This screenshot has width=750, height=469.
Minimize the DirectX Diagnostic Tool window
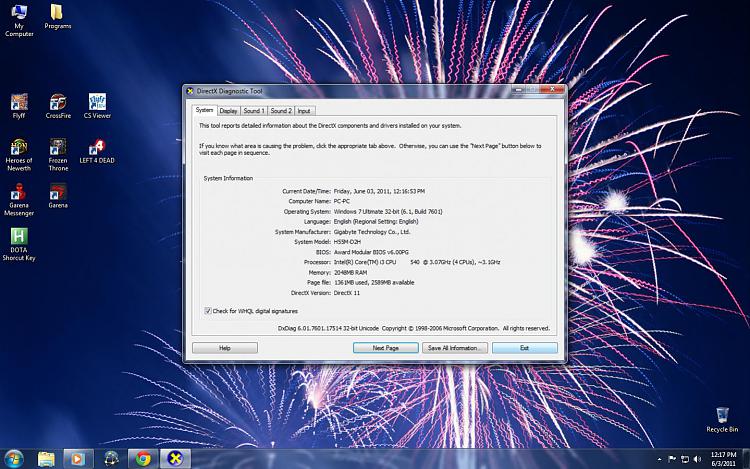[518, 89]
